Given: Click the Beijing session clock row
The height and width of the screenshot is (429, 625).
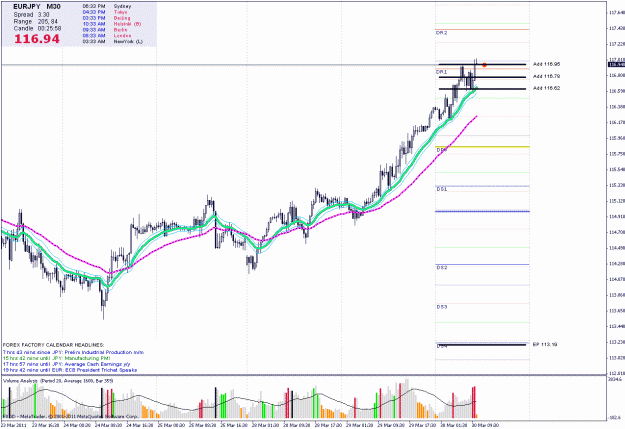Looking at the screenshot, I should pyautogui.click(x=106, y=18).
